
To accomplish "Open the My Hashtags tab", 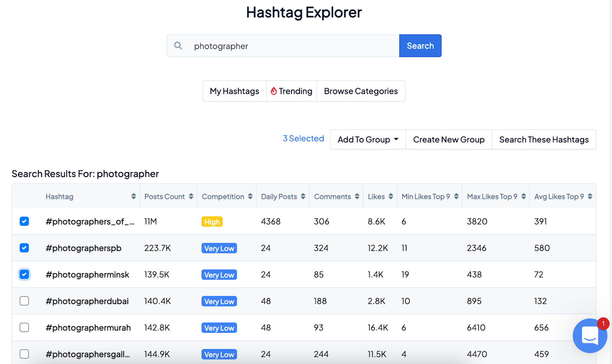I will (234, 91).
